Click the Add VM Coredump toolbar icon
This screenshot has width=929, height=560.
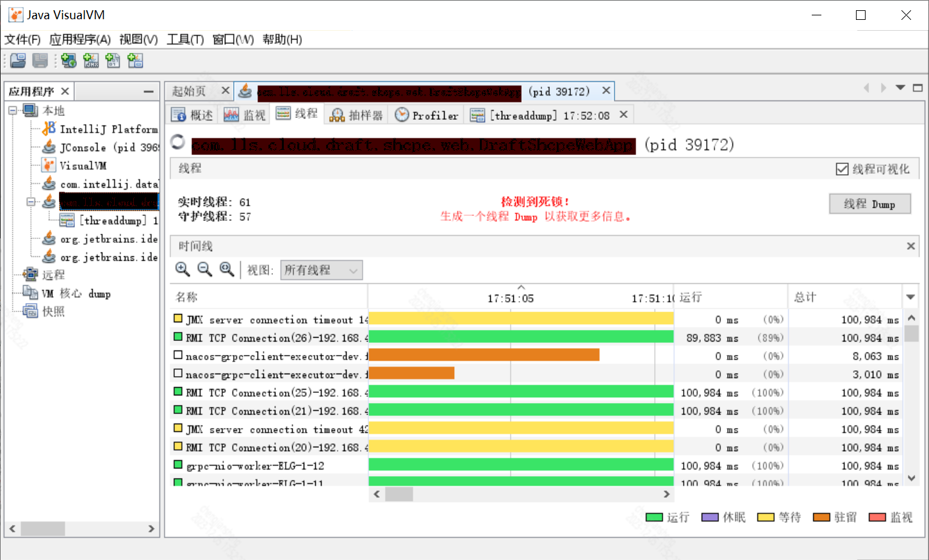[113, 61]
